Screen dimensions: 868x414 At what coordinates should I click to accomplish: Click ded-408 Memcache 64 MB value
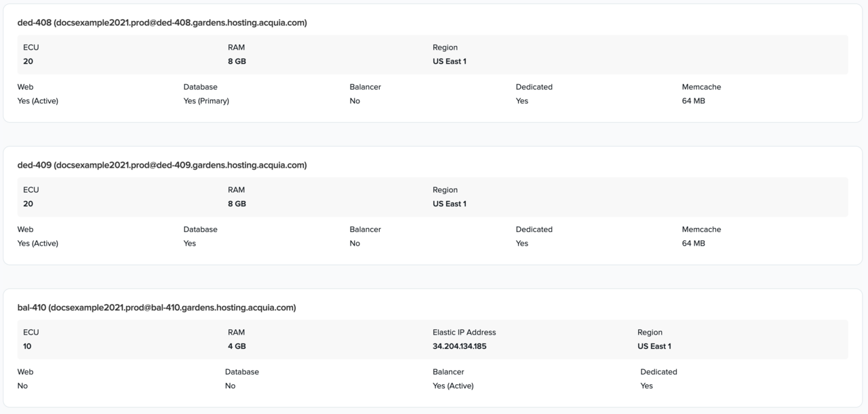point(693,101)
